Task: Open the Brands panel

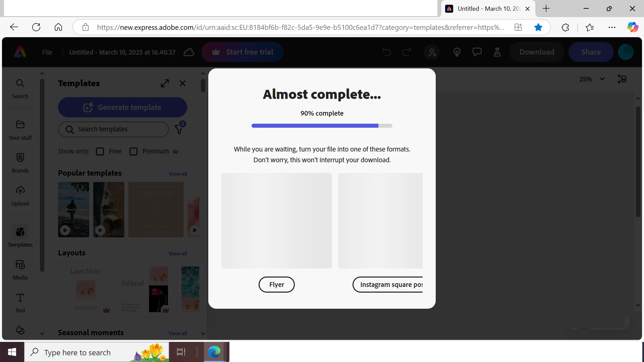Action: (x=20, y=163)
